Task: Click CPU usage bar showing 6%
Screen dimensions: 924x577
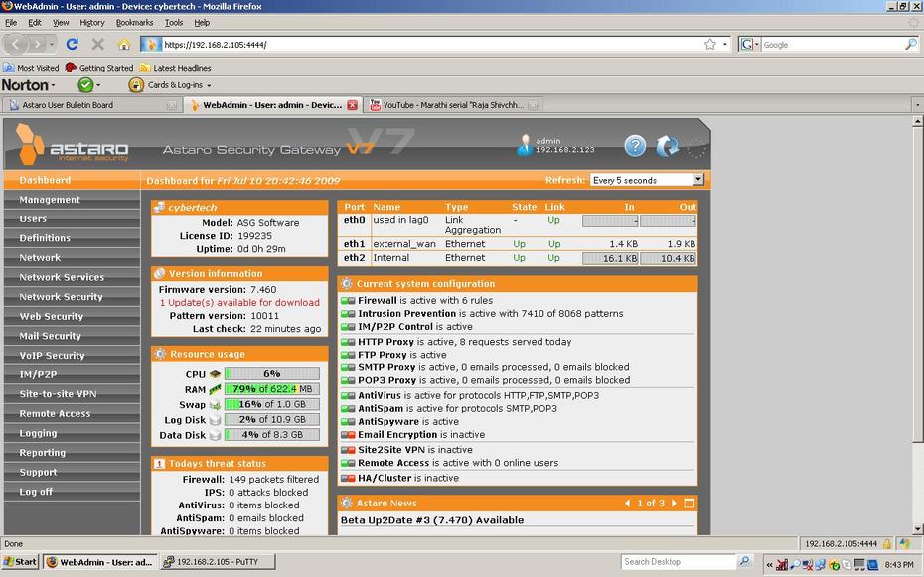Action: (271, 373)
